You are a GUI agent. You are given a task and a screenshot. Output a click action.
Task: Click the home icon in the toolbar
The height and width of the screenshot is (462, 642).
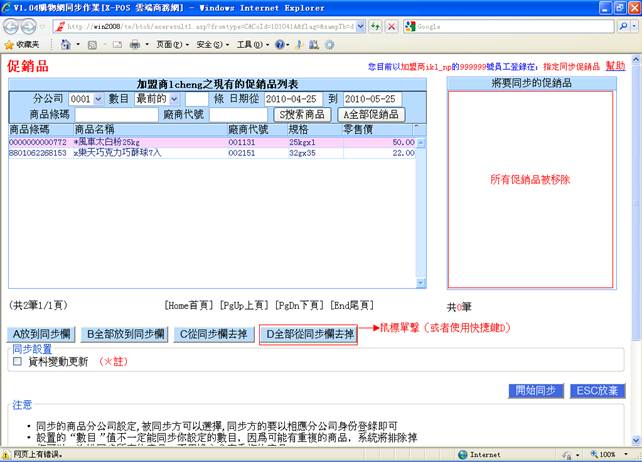(65, 45)
